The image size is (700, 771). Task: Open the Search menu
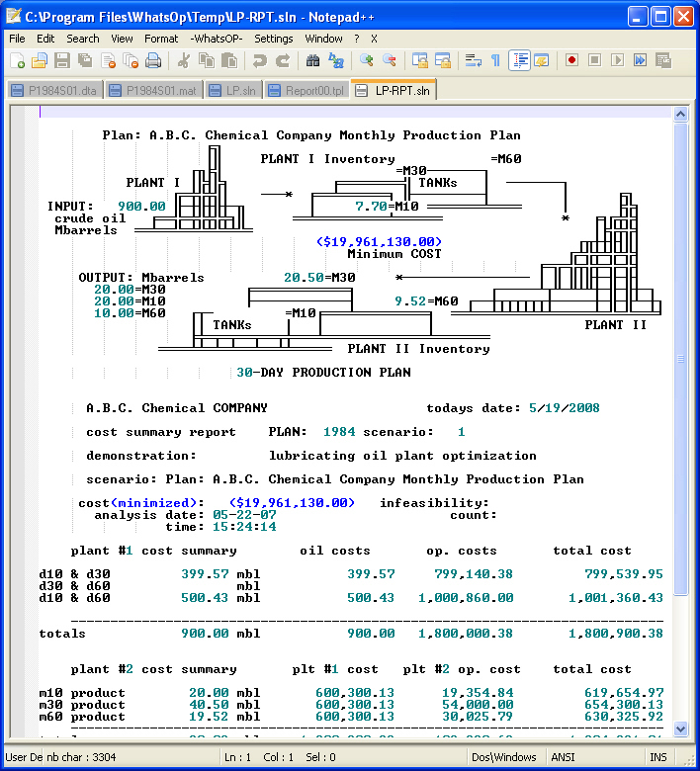(x=83, y=39)
